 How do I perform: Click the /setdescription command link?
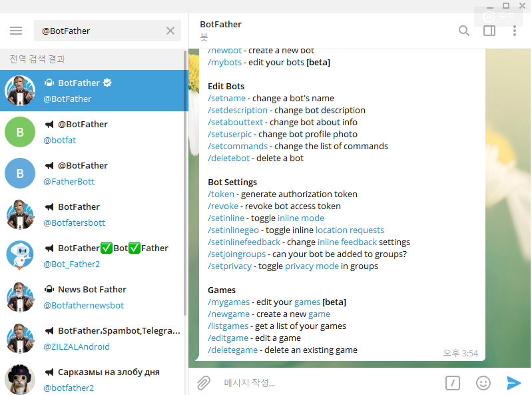[238, 111]
